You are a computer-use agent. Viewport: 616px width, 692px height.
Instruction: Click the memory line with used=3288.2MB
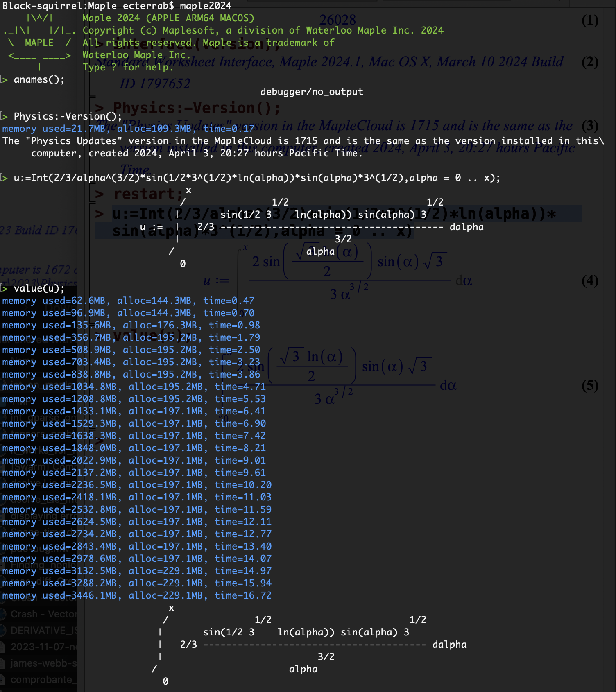[137, 583]
